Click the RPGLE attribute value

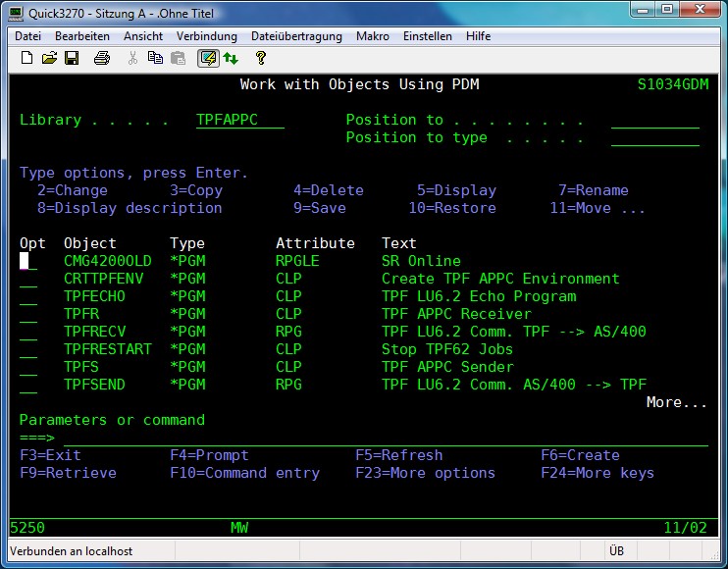[297, 261]
